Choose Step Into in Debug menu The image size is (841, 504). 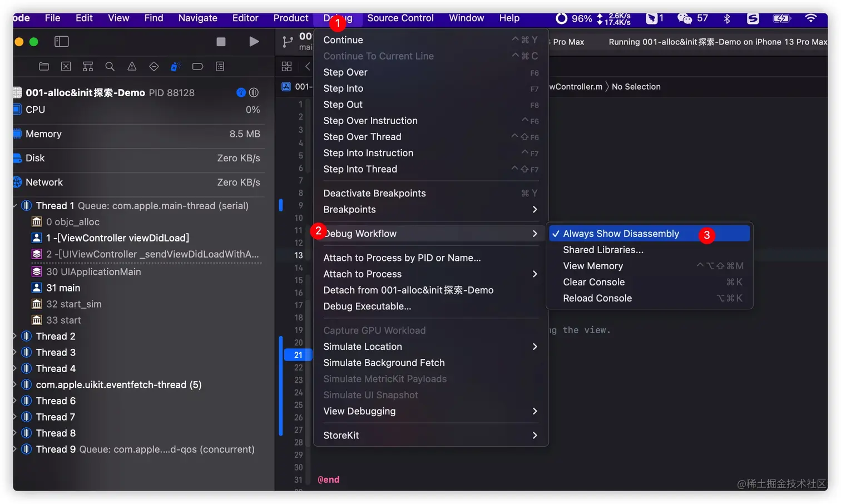[x=431, y=88]
